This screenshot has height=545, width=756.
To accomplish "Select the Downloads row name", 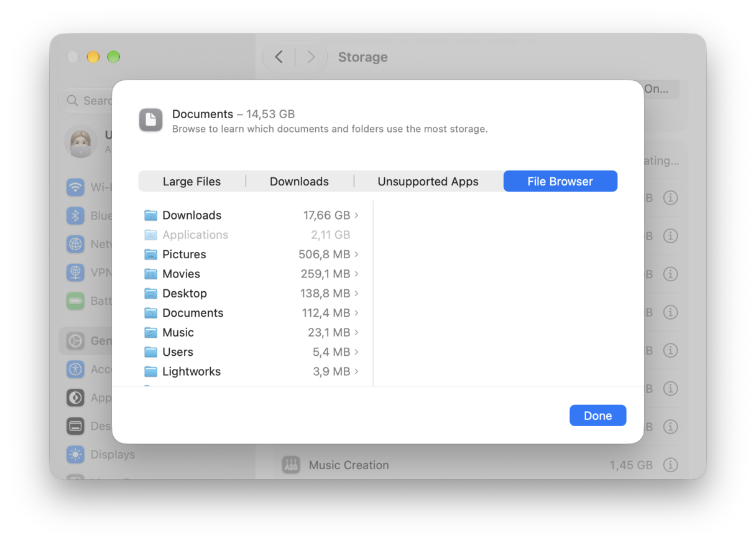I will click(191, 215).
